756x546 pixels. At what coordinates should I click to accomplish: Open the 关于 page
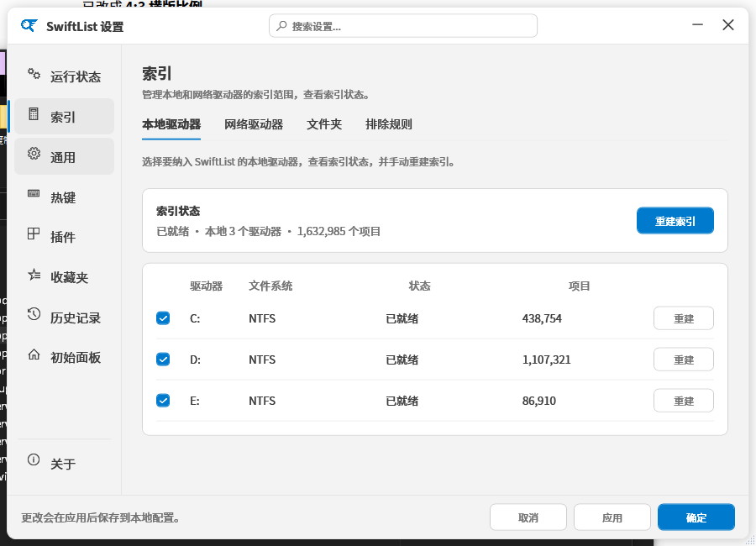tap(64, 464)
